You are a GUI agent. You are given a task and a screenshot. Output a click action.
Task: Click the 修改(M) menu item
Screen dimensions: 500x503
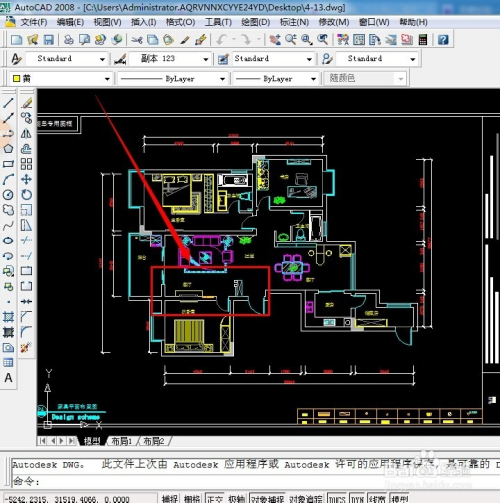(334, 22)
